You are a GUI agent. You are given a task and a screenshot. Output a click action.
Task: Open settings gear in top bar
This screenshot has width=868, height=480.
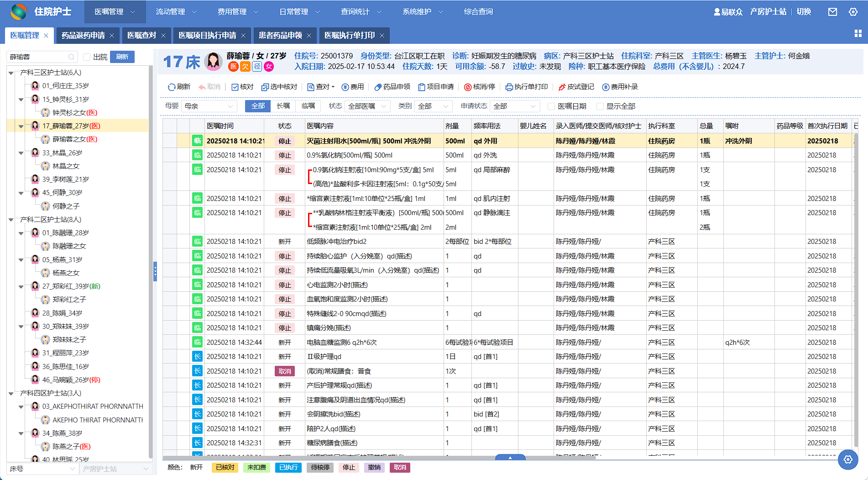(853, 12)
